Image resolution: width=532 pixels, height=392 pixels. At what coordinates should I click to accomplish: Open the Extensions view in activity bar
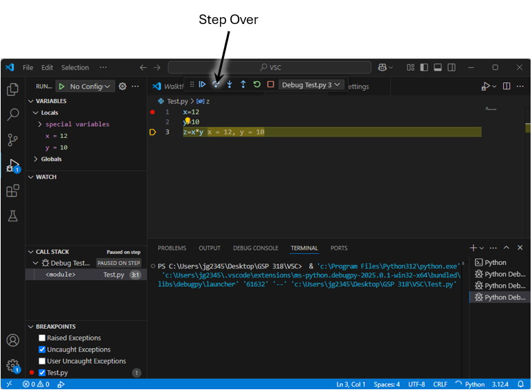click(x=12, y=191)
